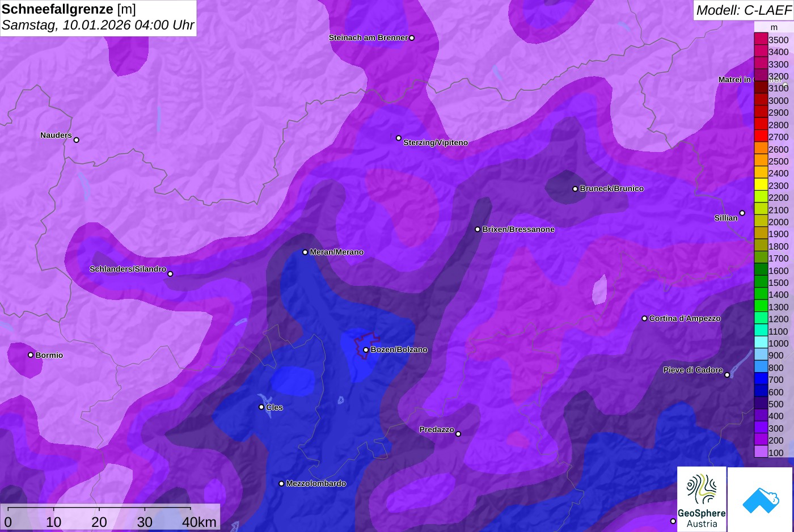Click the legend unit header m
This screenshot has height=532, width=794.
(x=774, y=27)
